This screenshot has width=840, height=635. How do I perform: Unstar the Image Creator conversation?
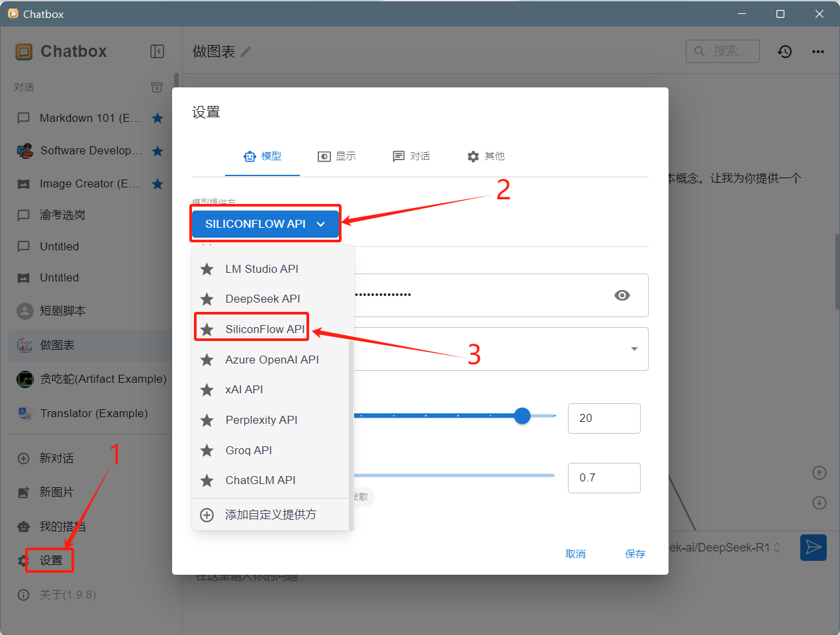[158, 183]
